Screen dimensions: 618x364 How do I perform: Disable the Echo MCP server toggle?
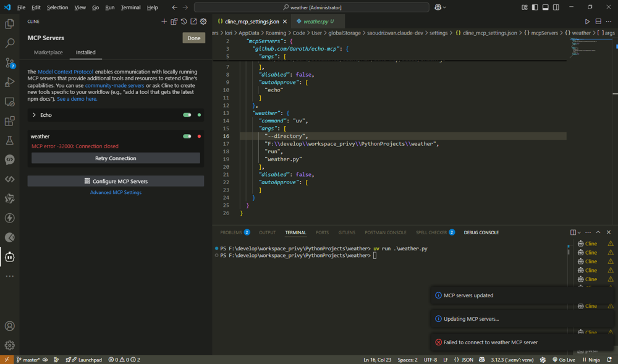tap(187, 115)
